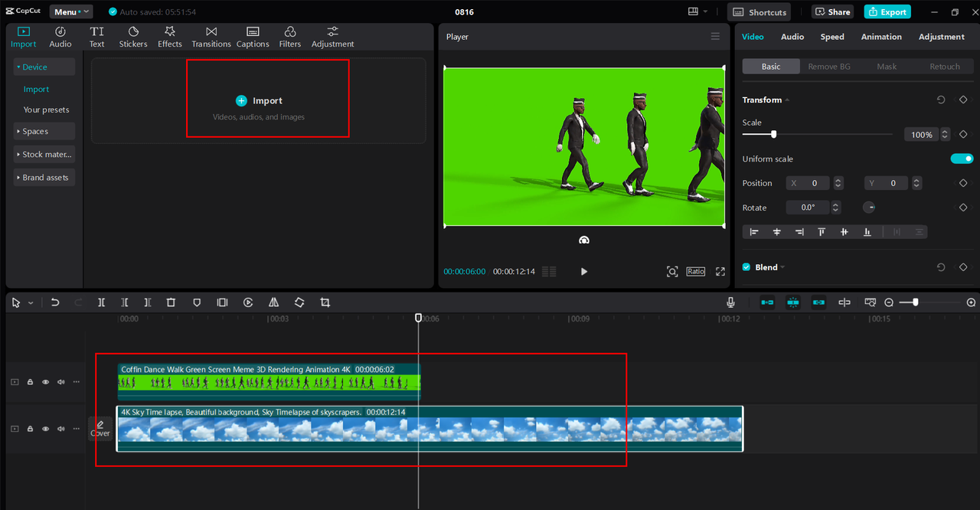Lock the Sky Time lapse track
Screen dimensions: 980x510
pyautogui.click(x=30, y=429)
